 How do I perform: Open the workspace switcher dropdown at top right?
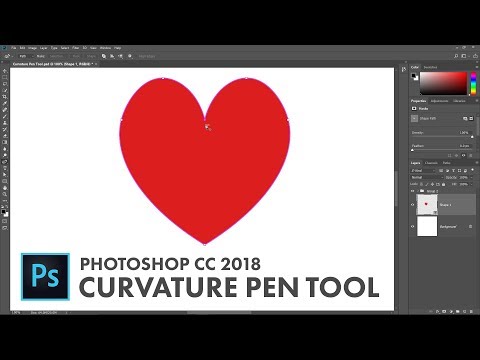[465, 56]
